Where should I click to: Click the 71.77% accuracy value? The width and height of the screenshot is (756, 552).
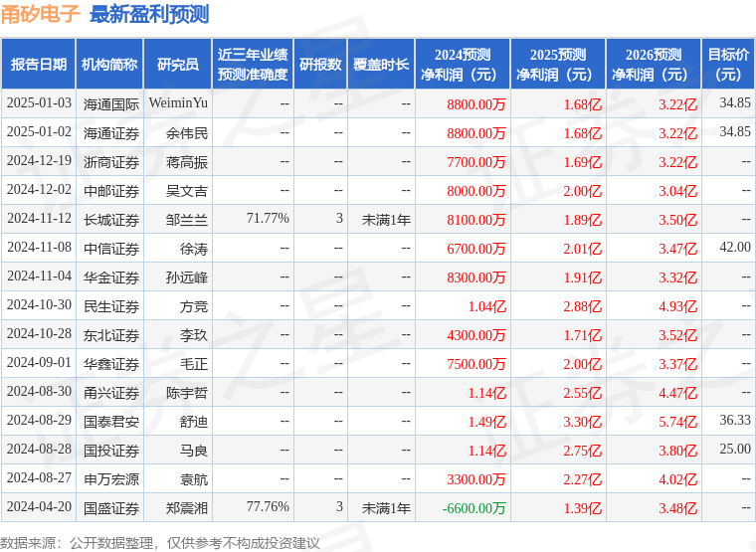click(268, 219)
